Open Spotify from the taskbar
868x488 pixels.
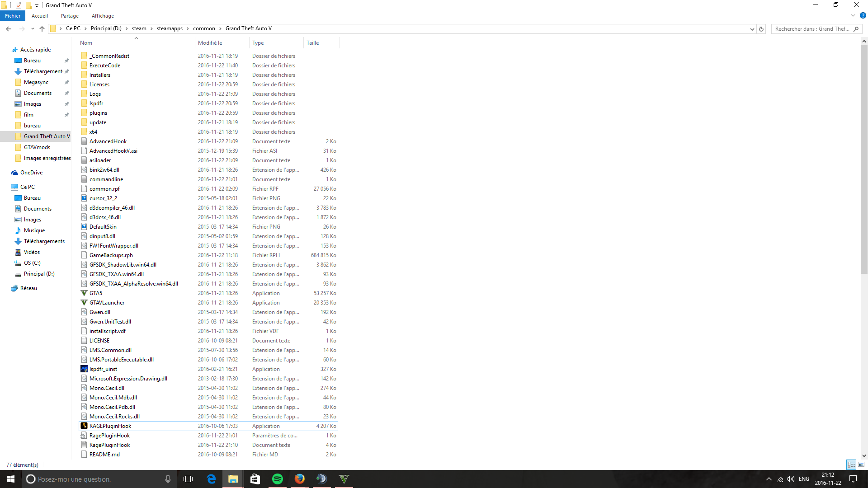point(277,479)
